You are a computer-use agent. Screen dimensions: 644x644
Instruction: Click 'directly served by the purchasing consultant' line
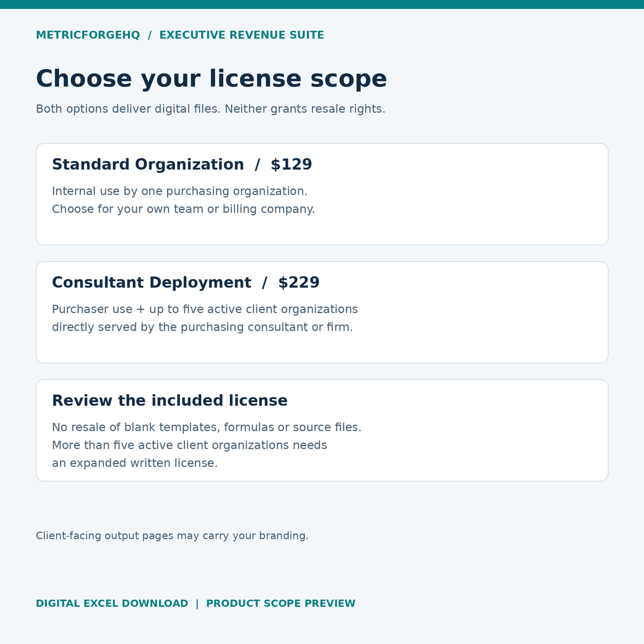tap(202, 327)
